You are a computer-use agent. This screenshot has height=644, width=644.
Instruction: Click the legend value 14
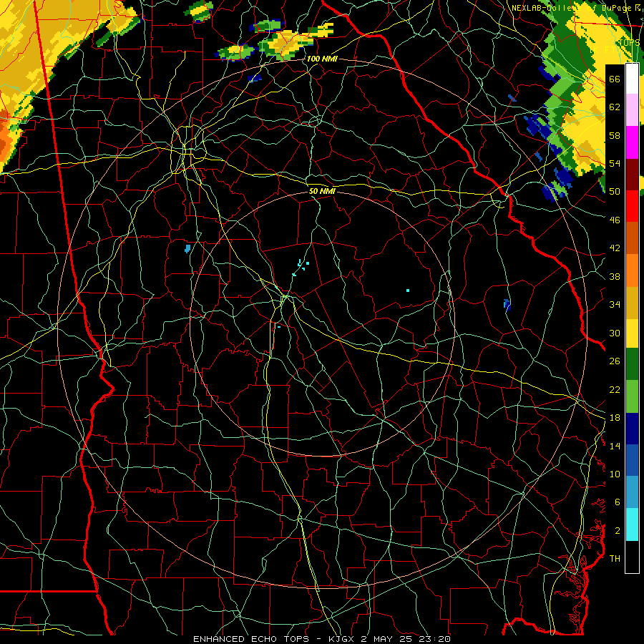click(615, 446)
